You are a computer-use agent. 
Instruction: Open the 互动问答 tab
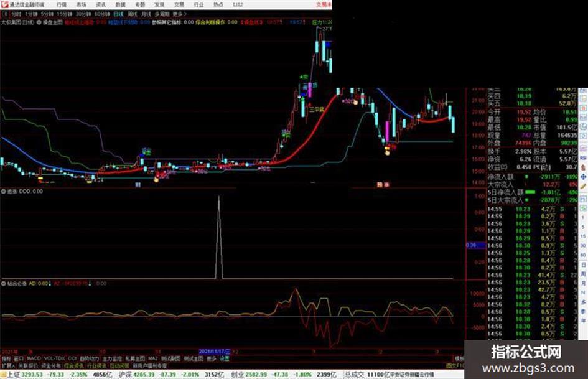pyautogui.click(x=119, y=365)
